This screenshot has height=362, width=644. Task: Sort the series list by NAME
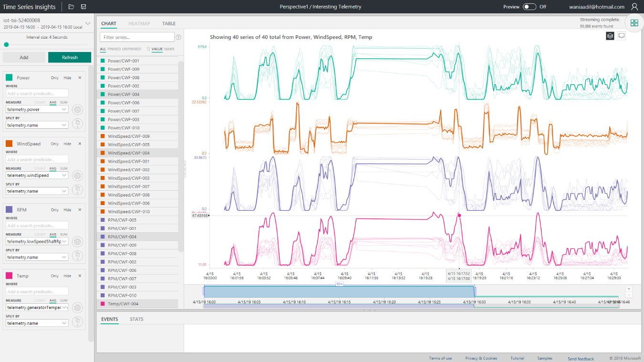[x=169, y=49]
